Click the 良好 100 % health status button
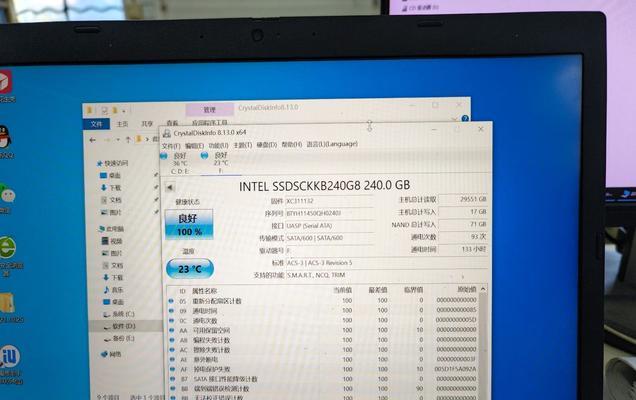This screenshot has height=400, width=636. pos(189,224)
